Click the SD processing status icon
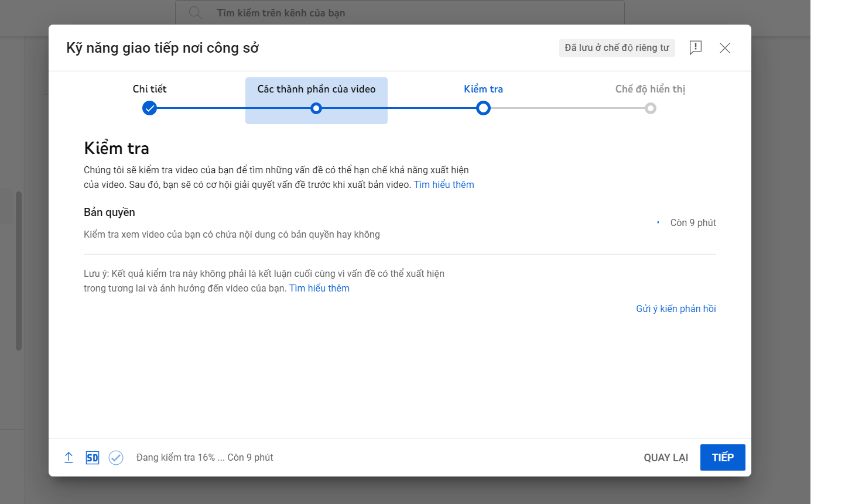862x504 pixels. (x=93, y=458)
